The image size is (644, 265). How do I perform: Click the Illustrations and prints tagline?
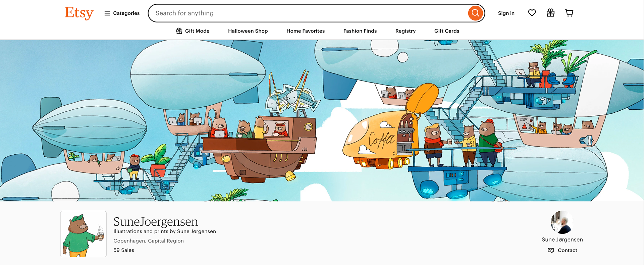165,231
